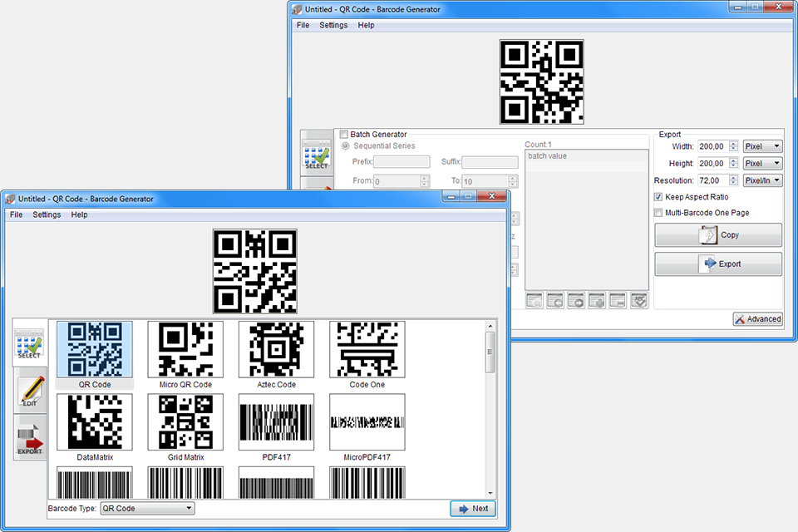The height and width of the screenshot is (532, 798).
Task: Open the Settings menu
Action: click(x=47, y=214)
